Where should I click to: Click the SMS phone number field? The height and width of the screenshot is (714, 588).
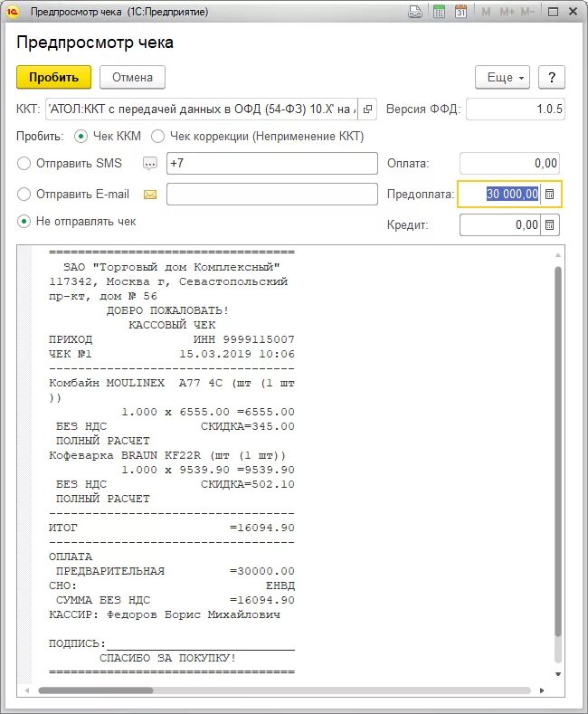pyautogui.click(x=272, y=164)
